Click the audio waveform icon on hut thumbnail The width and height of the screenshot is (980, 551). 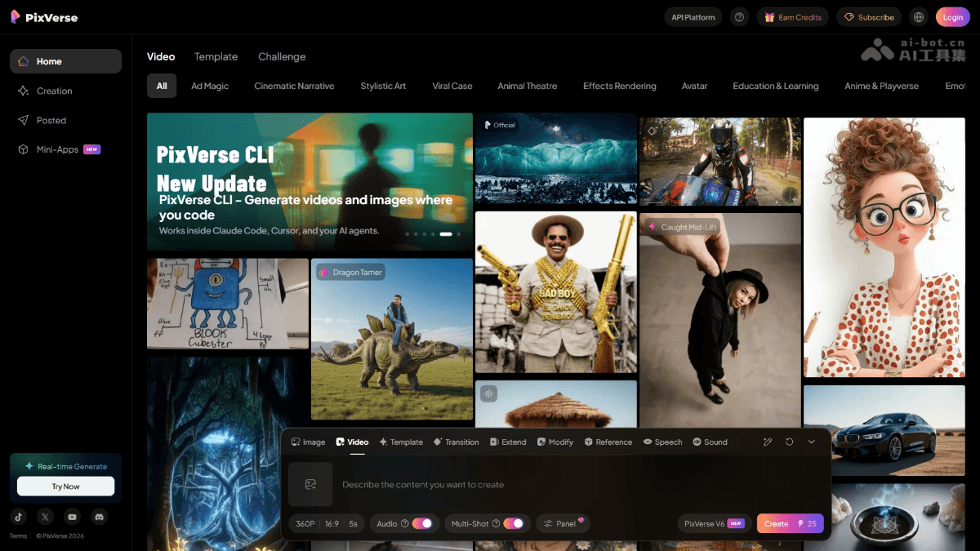pyautogui.click(x=489, y=393)
